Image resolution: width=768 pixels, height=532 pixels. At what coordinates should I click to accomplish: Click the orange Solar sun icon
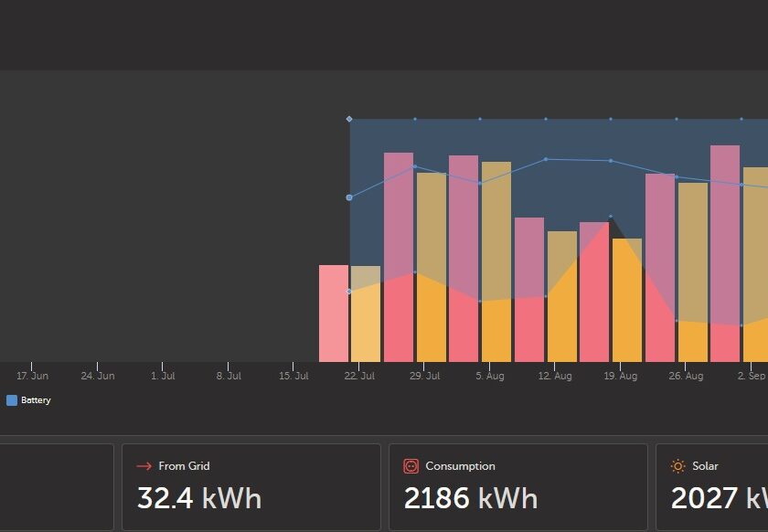pyautogui.click(x=677, y=466)
